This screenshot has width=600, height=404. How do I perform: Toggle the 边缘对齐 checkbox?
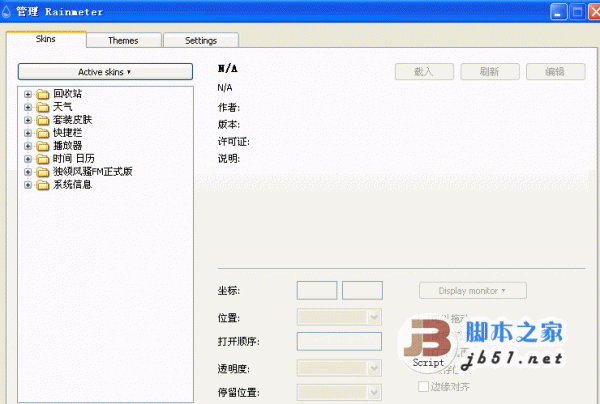point(423,386)
